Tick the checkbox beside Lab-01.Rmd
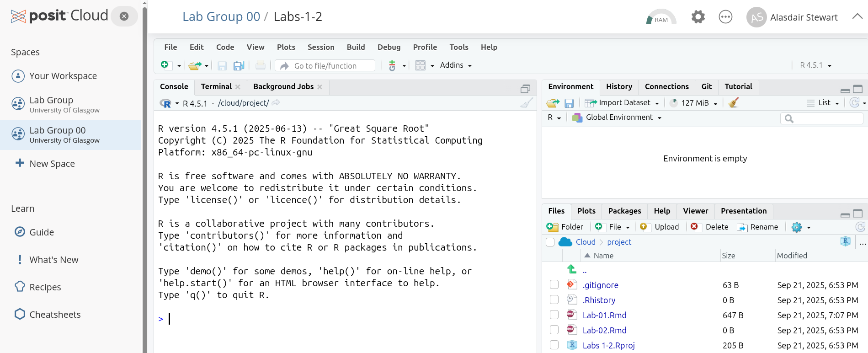Image resolution: width=868 pixels, height=353 pixels. click(554, 315)
